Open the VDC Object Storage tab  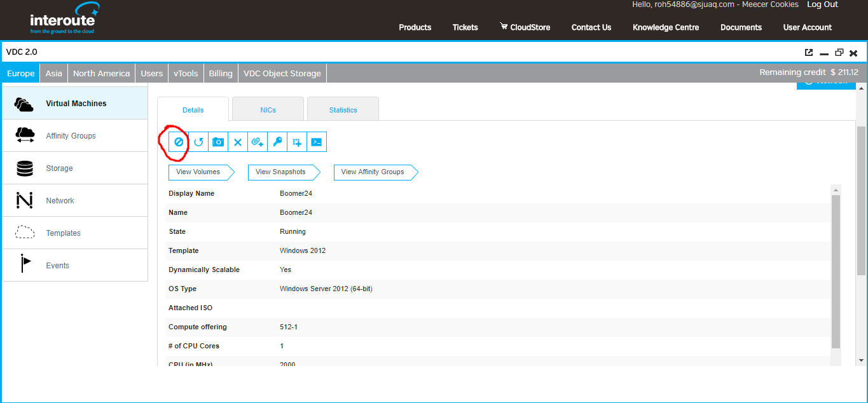(x=282, y=73)
